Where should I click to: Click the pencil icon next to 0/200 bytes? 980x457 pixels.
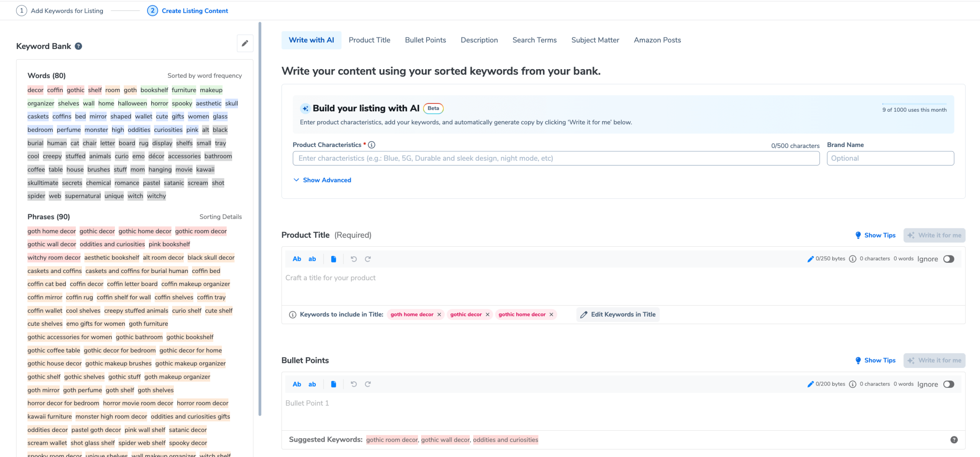(810, 384)
